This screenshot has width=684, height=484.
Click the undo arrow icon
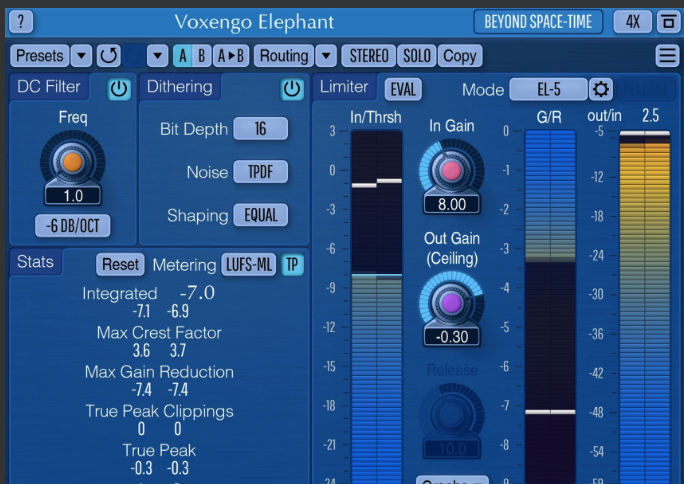click(108, 56)
